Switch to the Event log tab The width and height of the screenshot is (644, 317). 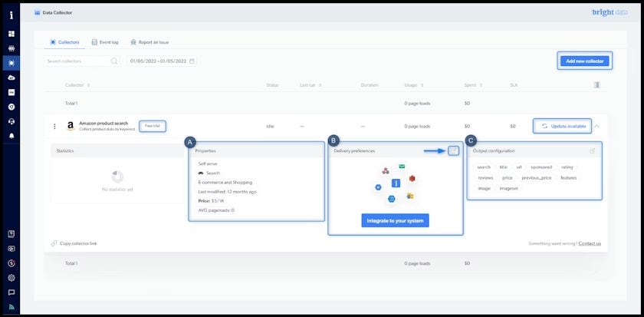click(105, 42)
